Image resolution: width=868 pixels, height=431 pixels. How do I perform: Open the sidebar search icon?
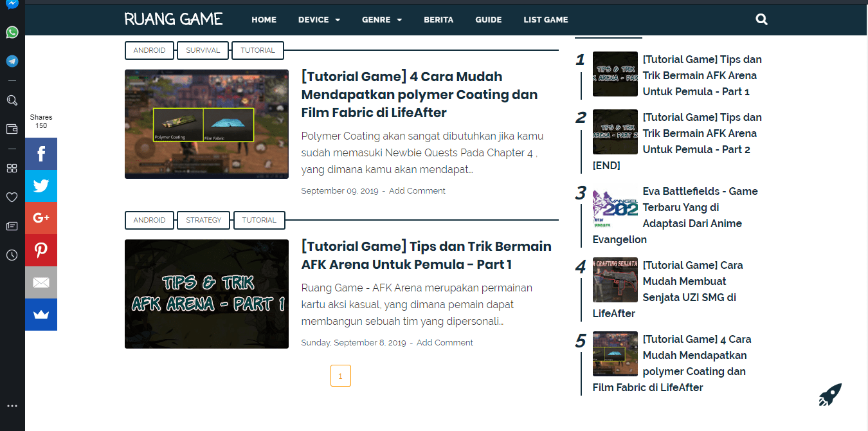12,100
